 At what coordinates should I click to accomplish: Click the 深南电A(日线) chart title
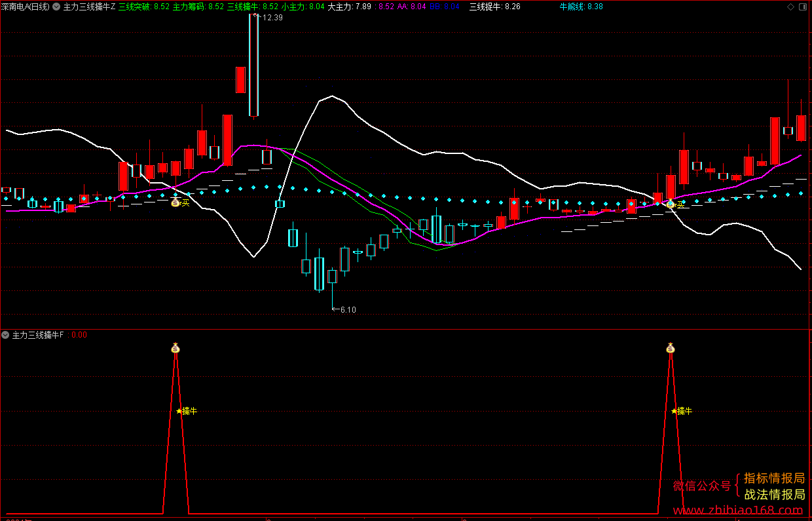coord(25,7)
